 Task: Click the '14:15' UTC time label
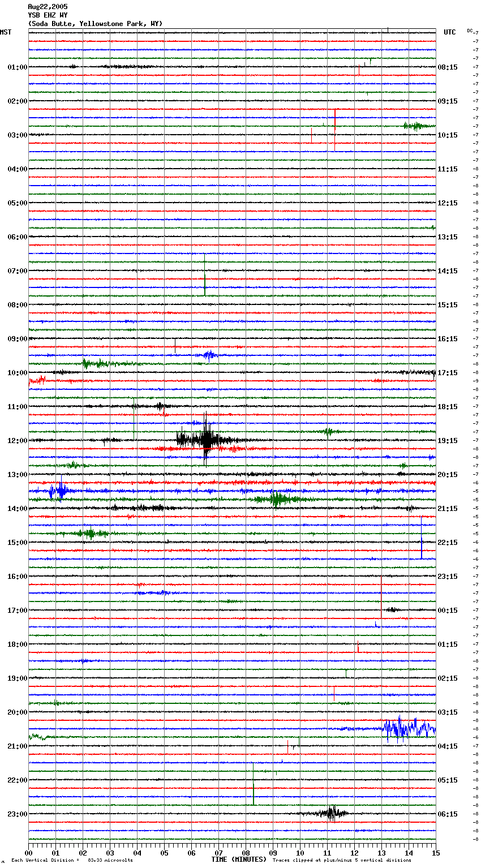pyautogui.click(x=448, y=271)
